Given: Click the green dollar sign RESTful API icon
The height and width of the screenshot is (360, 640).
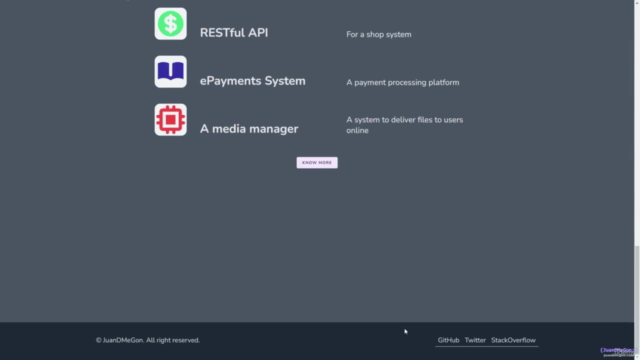Looking at the screenshot, I should [x=171, y=24].
